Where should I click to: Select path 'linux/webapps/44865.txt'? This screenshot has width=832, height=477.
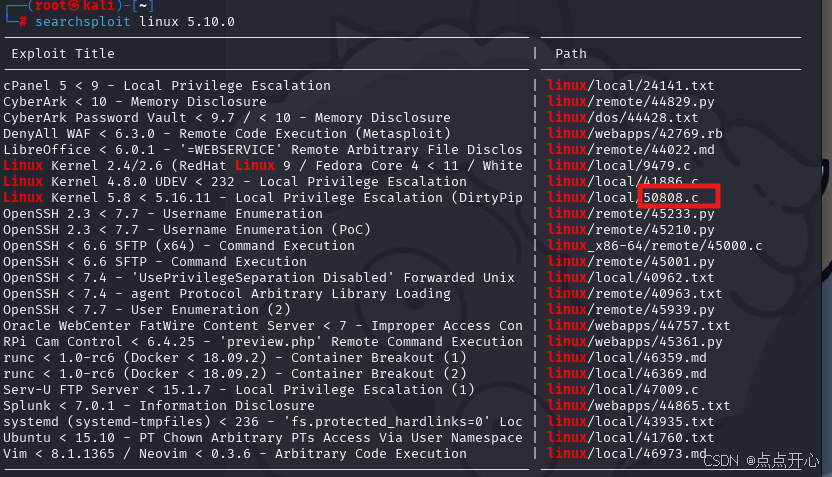point(638,405)
